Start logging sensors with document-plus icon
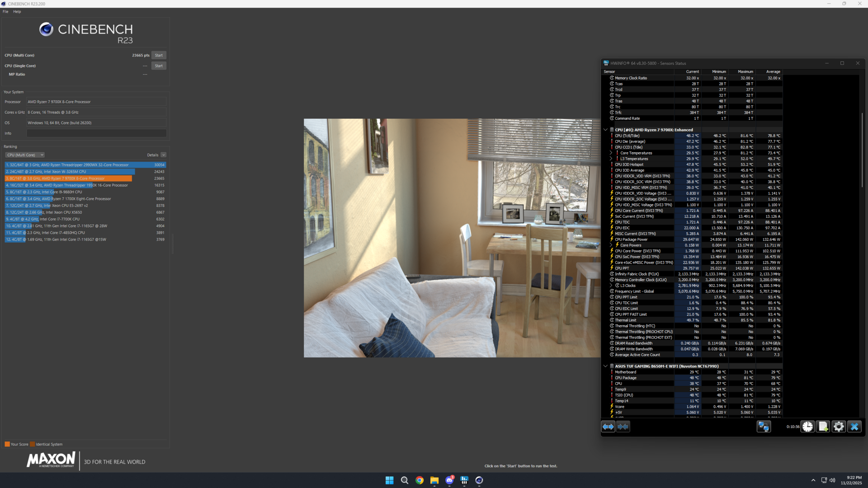 823,427
